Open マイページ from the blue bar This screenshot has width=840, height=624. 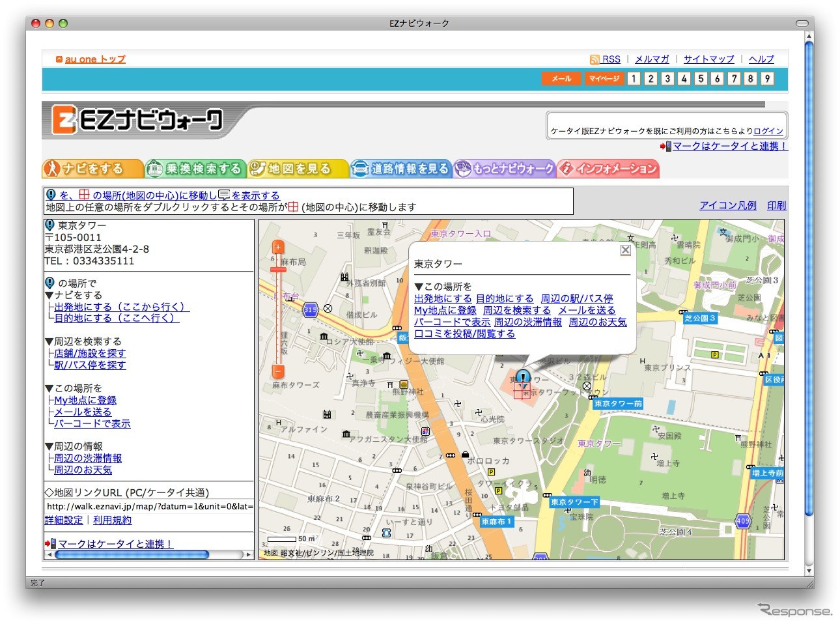pos(604,79)
